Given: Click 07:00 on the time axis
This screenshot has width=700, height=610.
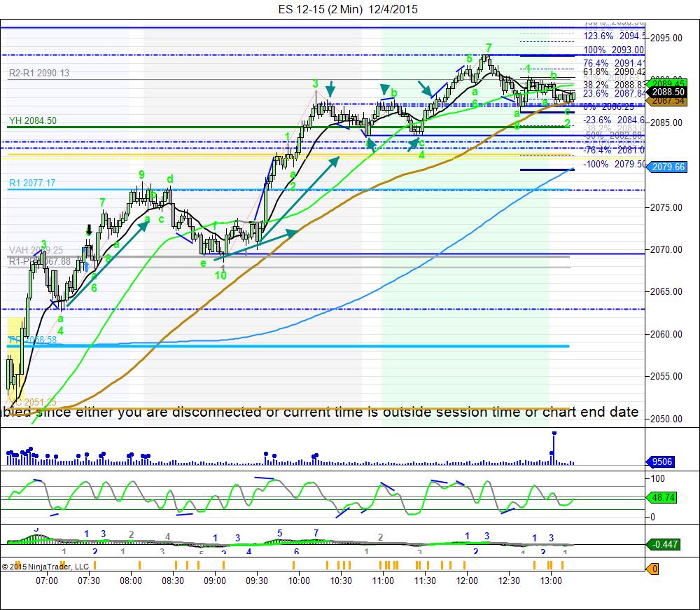Looking at the screenshot, I should pyautogui.click(x=47, y=581).
